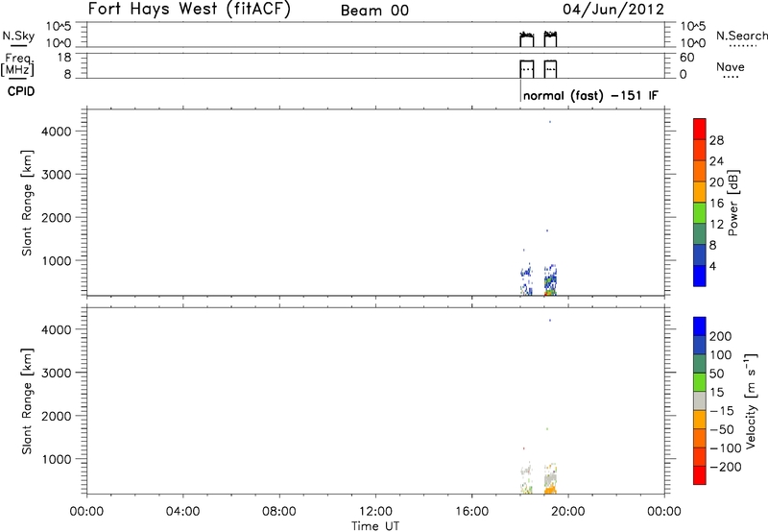Select the "normal (fast) -151 IF" annotation
Screen dimensions: 768x532
[590, 95]
